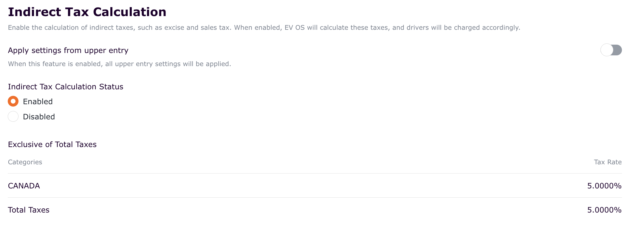Click the Categories column header

[25, 162]
